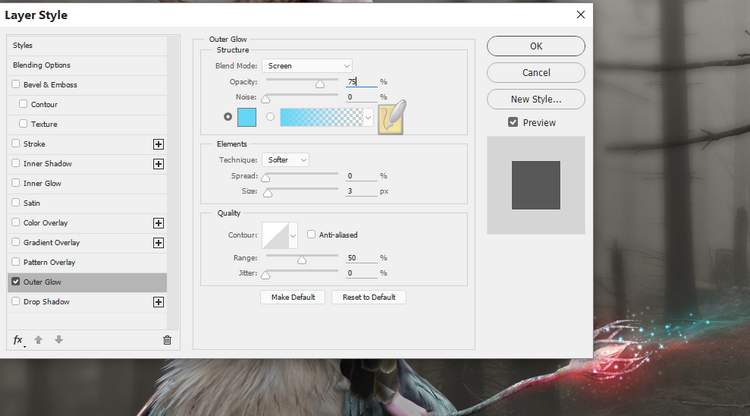Click the Spread slider handle
The image size is (750, 416).
[266, 178]
